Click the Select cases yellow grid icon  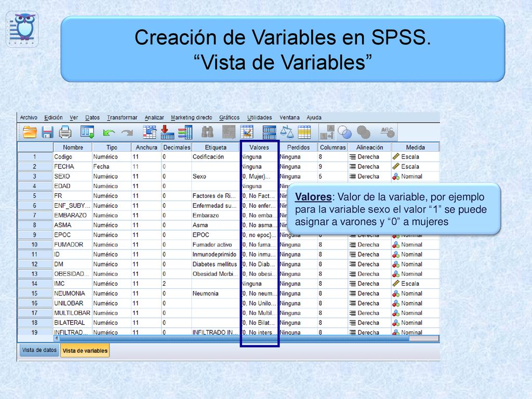coord(304,132)
